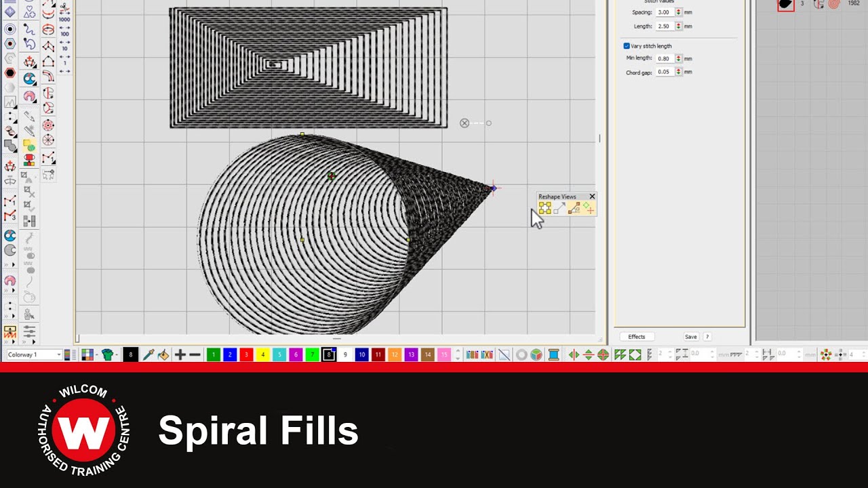Screen dimensions: 868x488
Task: Click mirror horizontally icon in bottom toolbar
Action: [x=574, y=354]
